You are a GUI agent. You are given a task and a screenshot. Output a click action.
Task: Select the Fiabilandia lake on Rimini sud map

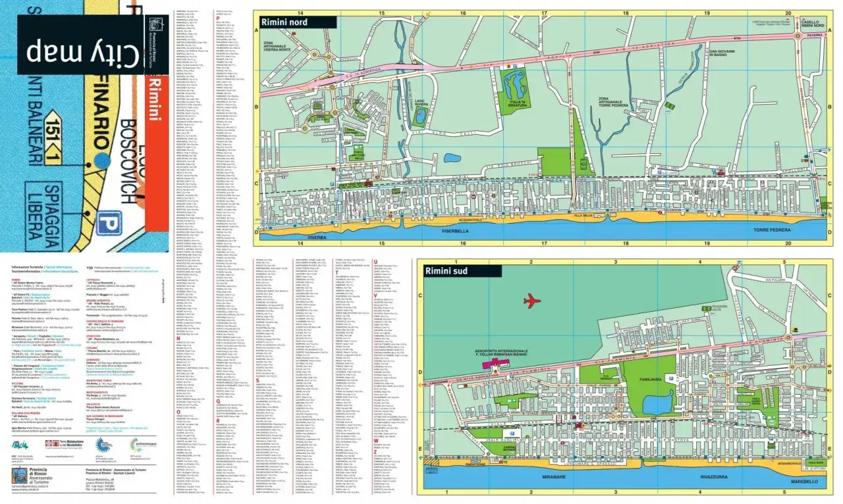point(657,405)
